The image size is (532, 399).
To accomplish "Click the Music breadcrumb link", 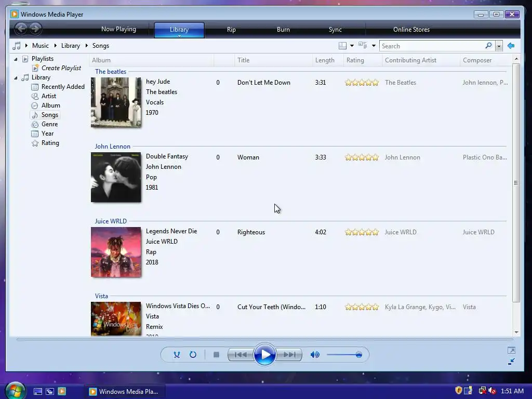I will click(x=41, y=46).
